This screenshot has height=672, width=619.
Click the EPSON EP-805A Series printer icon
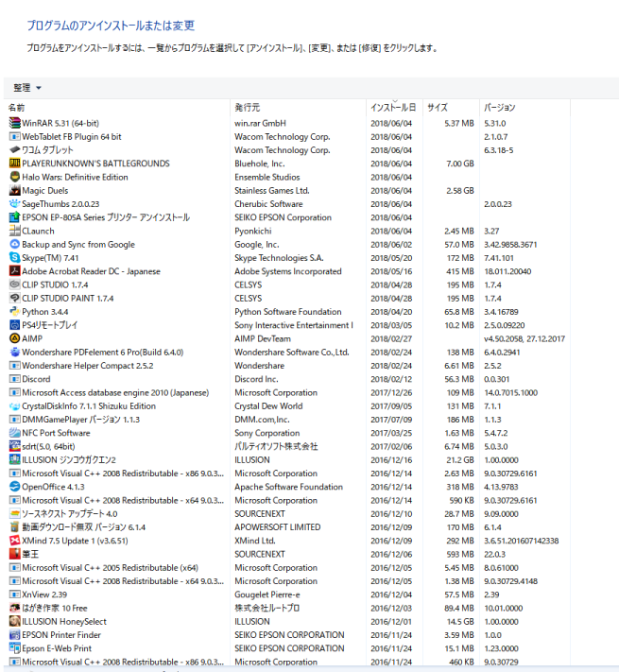(15, 217)
